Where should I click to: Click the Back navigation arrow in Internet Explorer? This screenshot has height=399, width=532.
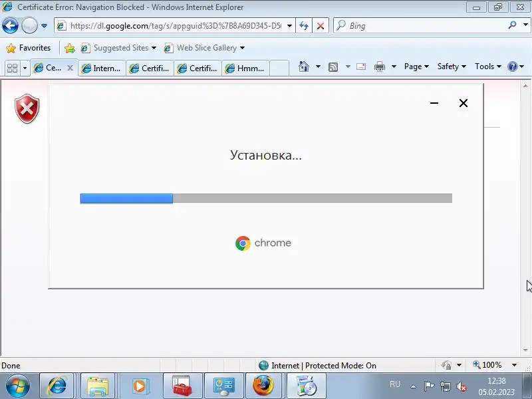(x=10, y=25)
